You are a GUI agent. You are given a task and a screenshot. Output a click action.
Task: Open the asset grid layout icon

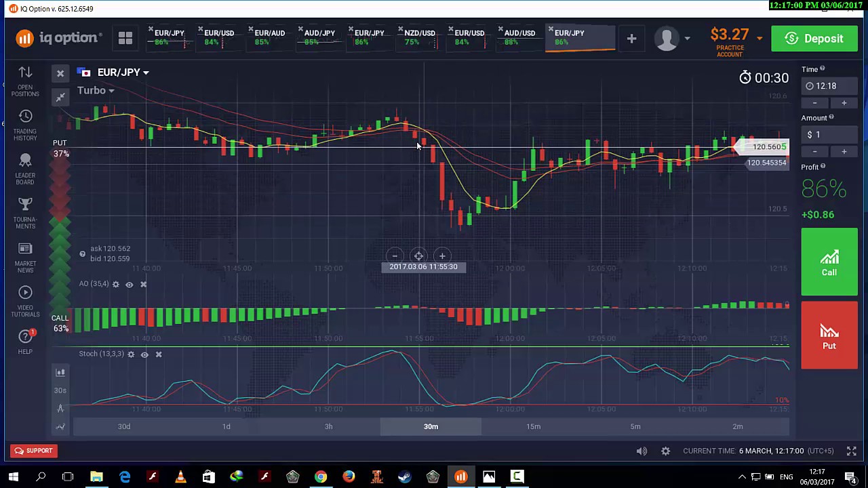coord(125,38)
